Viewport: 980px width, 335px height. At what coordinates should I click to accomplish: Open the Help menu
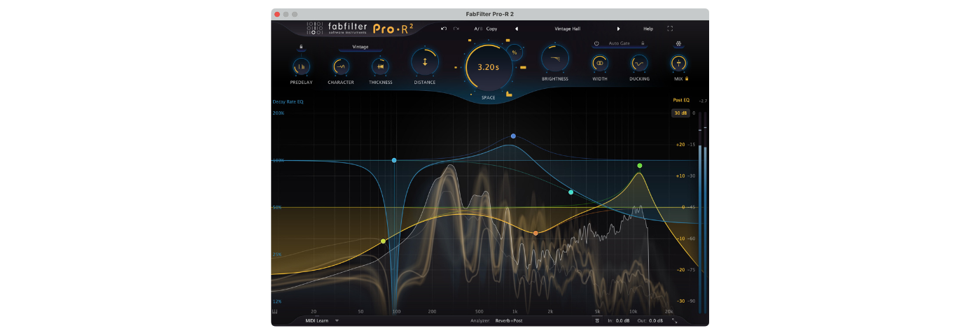tap(648, 29)
